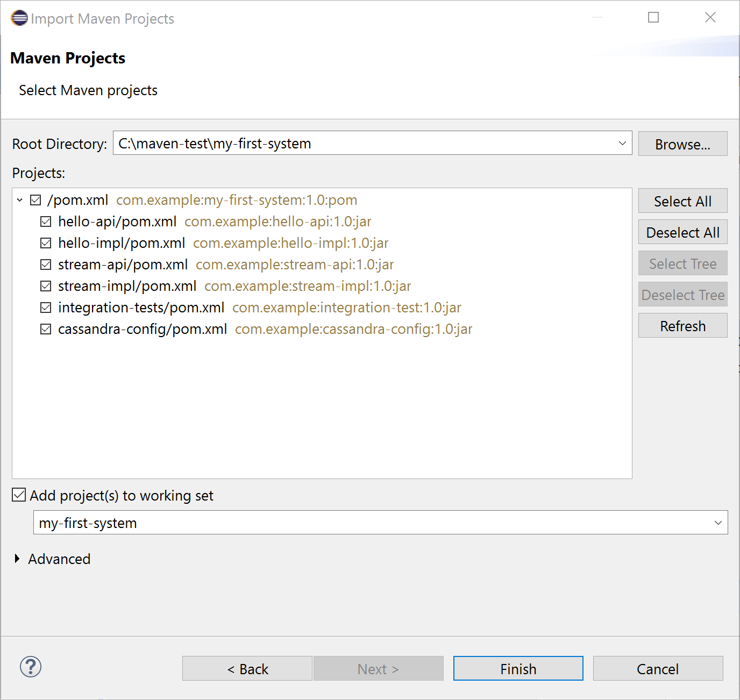Screen dimensions: 740x700
Task: Uncheck the hello-api/pom.xml project
Action: tap(46, 221)
